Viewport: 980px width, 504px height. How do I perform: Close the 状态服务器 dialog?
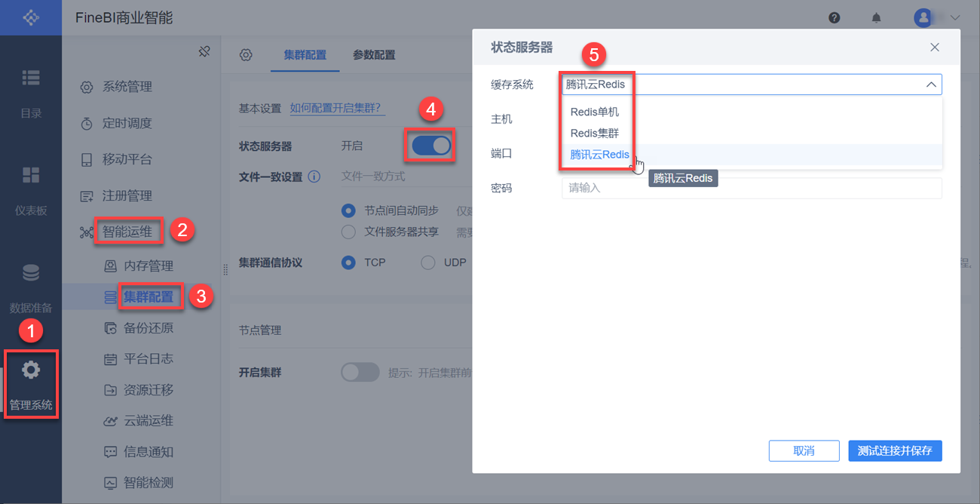[935, 47]
